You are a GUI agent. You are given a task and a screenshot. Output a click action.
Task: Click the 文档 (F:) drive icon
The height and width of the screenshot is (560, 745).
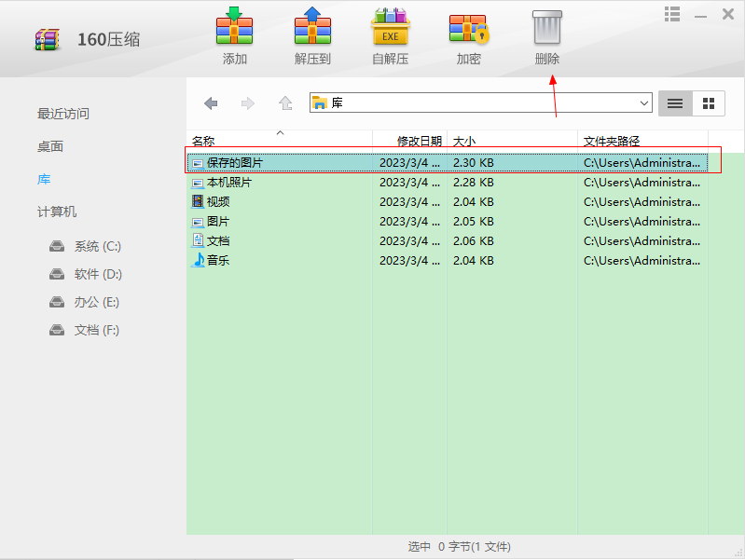(x=57, y=330)
